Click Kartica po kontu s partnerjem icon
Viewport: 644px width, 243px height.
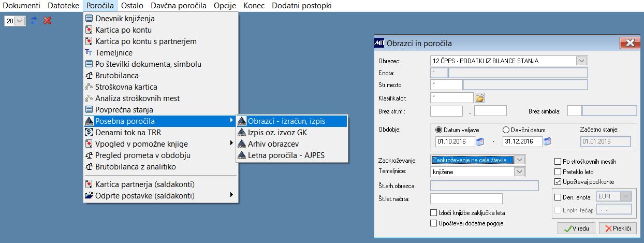coord(89,41)
